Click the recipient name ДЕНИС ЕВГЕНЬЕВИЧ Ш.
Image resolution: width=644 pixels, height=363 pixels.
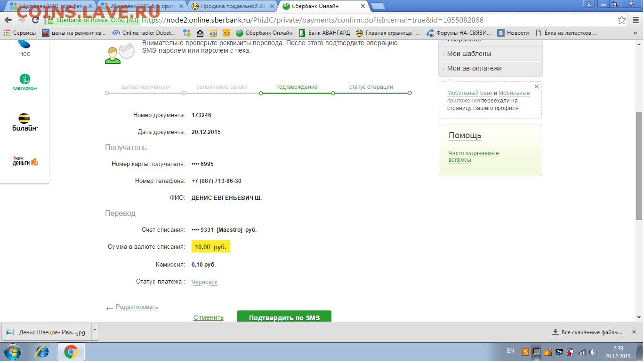point(227,198)
